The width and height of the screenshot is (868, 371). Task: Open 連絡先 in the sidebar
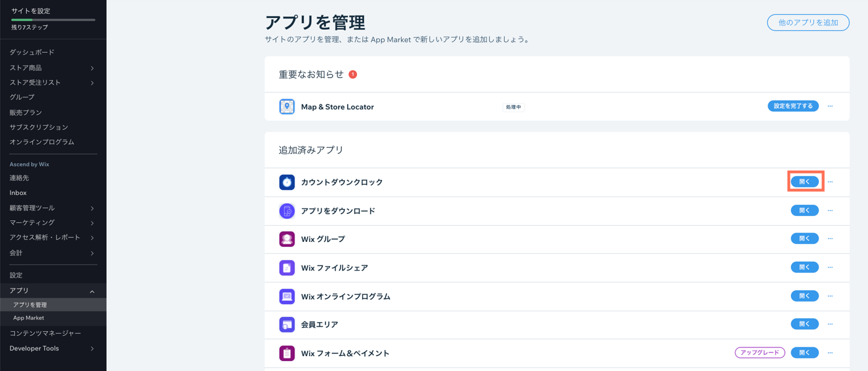19,178
